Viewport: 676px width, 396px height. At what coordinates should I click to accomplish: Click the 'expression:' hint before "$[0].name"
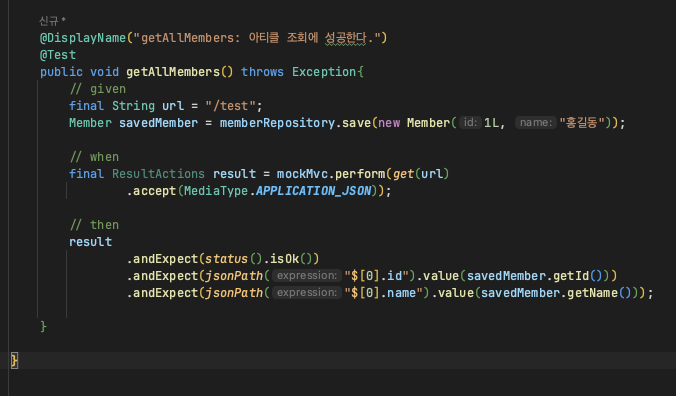point(307,293)
